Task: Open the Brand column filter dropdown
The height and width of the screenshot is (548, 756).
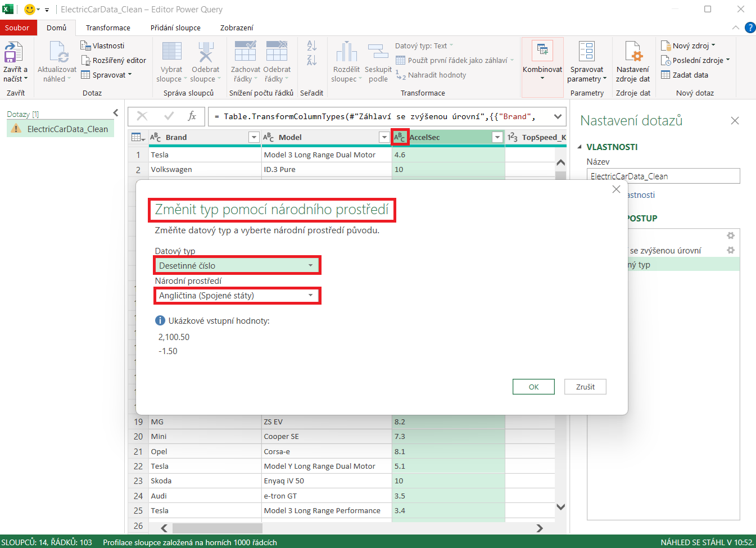Action: 254,137
